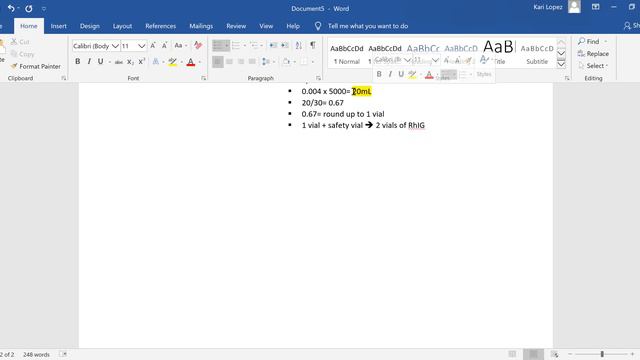Click the Cut button
640x360 pixels.
pyautogui.click(x=20, y=42)
